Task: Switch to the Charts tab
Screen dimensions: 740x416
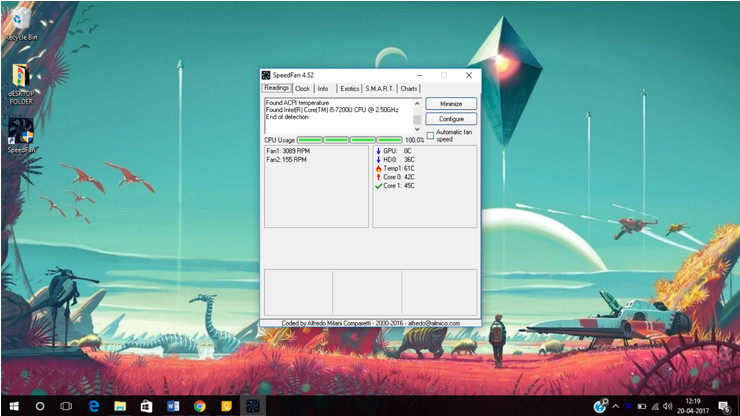Action: (x=409, y=88)
